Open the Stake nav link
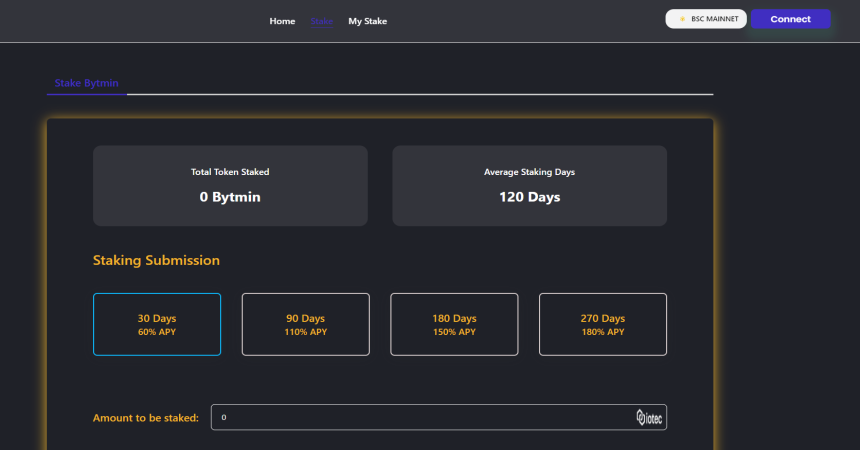The image size is (860, 450). coord(322,21)
